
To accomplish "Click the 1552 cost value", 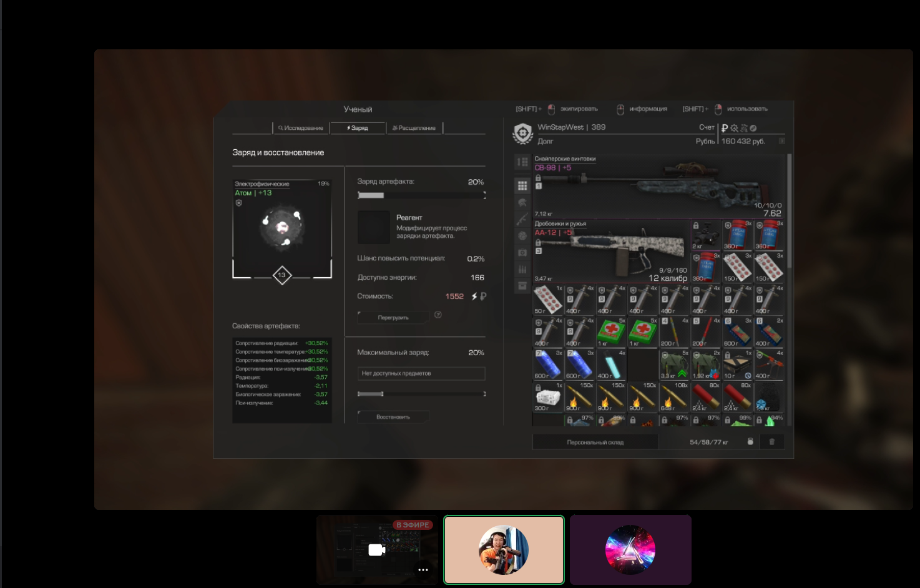I will tap(454, 296).
